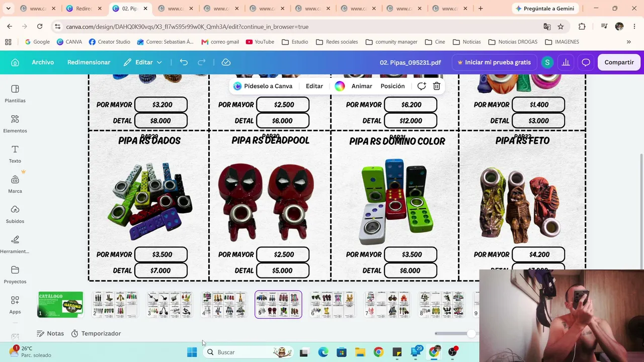Viewport: 644px width, 362px height.
Task: Add a comment from the floating toolbar
Action: tap(422, 86)
